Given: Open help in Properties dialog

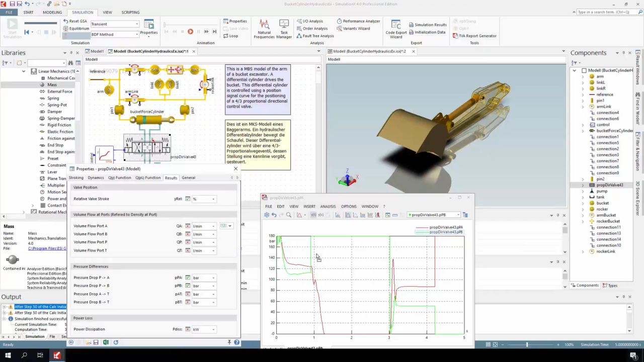Looking at the screenshot, I should coord(236,342).
